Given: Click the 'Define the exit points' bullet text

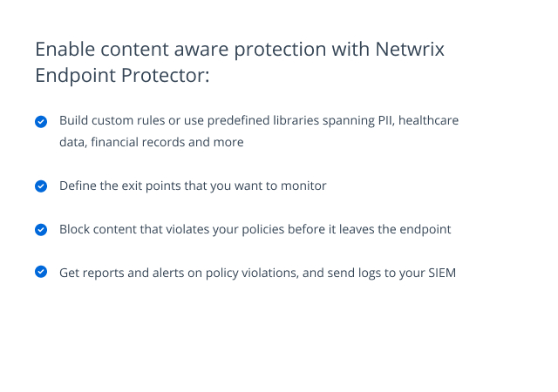Looking at the screenshot, I should tap(193, 186).
